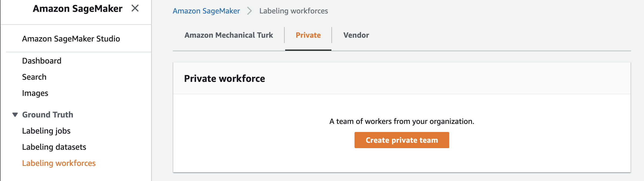Close the Amazon SageMaker navigation panel
Screen dimensions: 644x181
pyautogui.click(x=135, y=8)
